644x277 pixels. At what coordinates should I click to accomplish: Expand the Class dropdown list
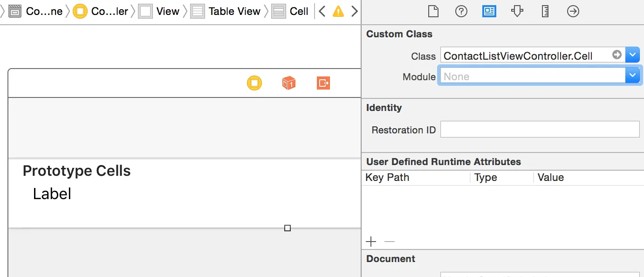tap(632, 55)
